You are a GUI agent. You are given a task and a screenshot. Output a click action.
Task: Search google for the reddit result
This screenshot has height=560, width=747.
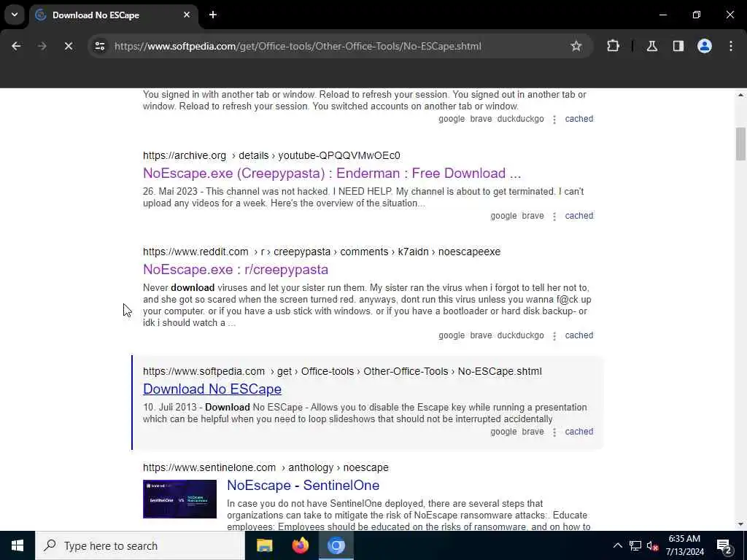pos(452,335)
